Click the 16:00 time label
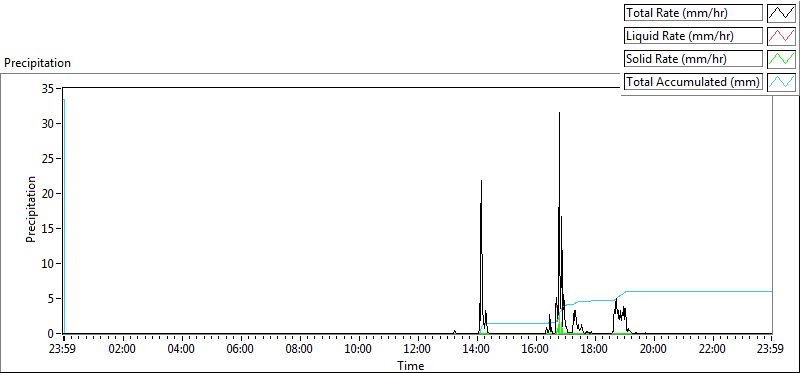Viewport: 800px width, 373px height. point(536,350)
